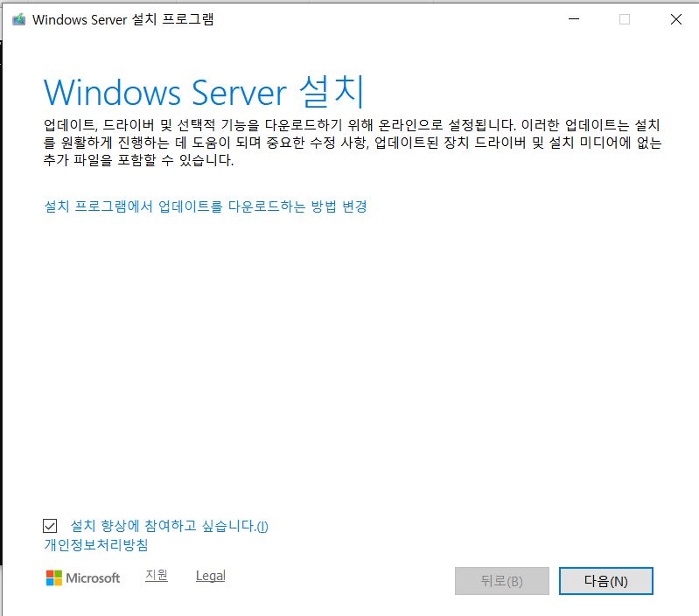Toggle the 설치 향상에 참여하고 싶습니다 checkbox
Image resolution: width=699 pixels, height=616 pixels.
[50, 526]
